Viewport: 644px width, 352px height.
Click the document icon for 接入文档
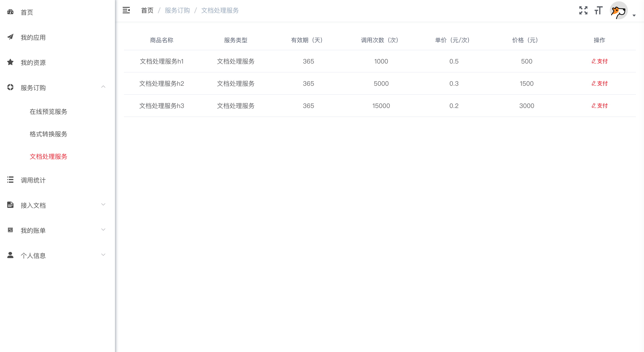coord(10,205)
